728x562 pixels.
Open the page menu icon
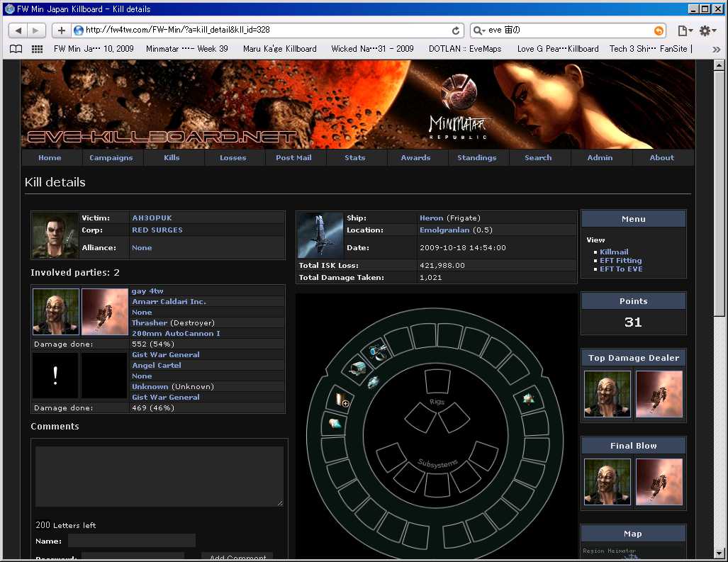[x=685, y=30]
